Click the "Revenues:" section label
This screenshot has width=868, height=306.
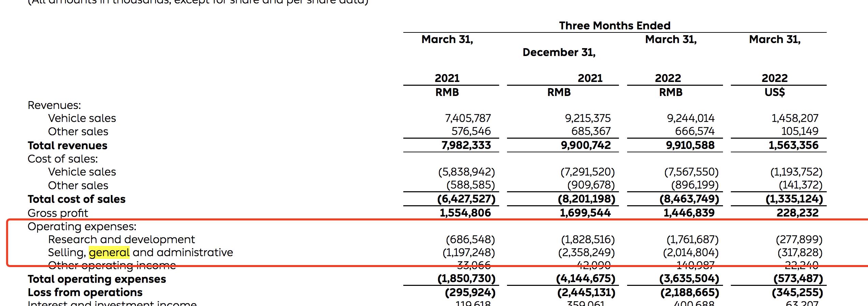(x=54, y=105)
